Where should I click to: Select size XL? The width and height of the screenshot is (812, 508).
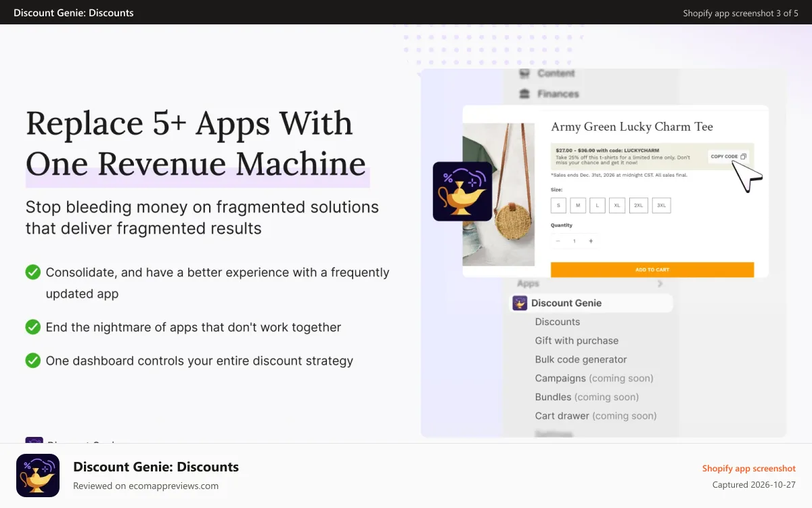click(x=617, y=205)
